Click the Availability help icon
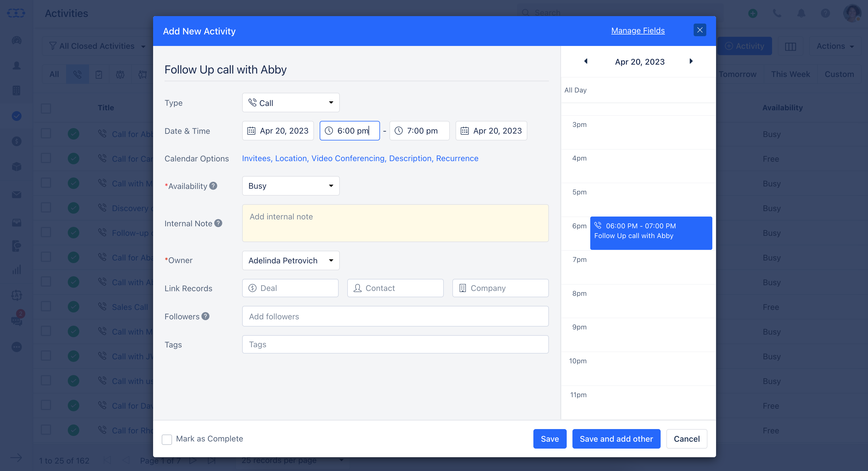Image resolution: width=868 pixels, height=471 pixels. (213, 186)
